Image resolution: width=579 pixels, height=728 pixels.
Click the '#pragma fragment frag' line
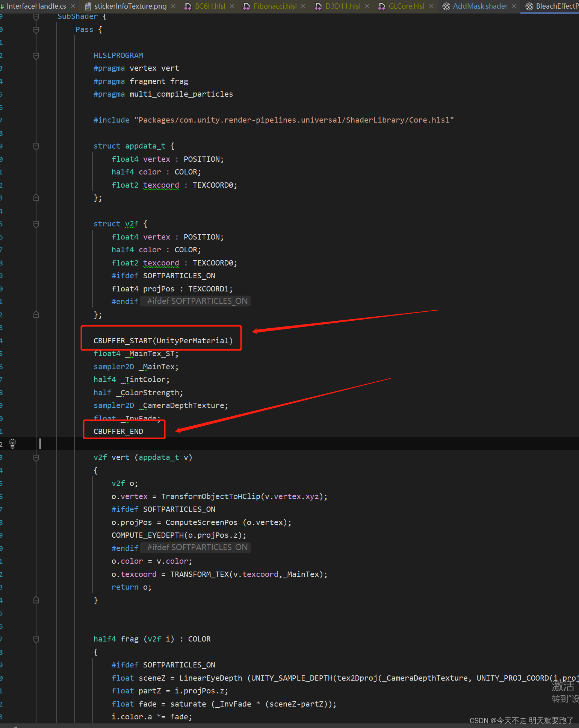point(141,81)
